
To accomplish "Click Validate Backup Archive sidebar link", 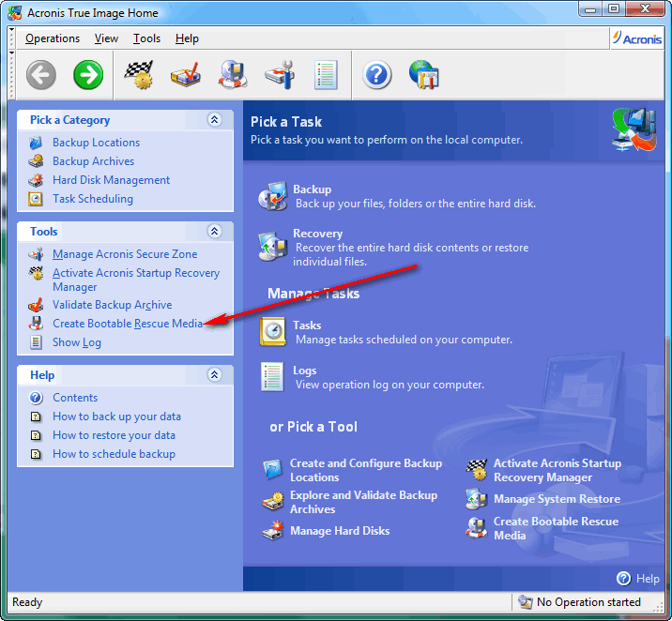I will pyautogui.click(x=113, y=305).
